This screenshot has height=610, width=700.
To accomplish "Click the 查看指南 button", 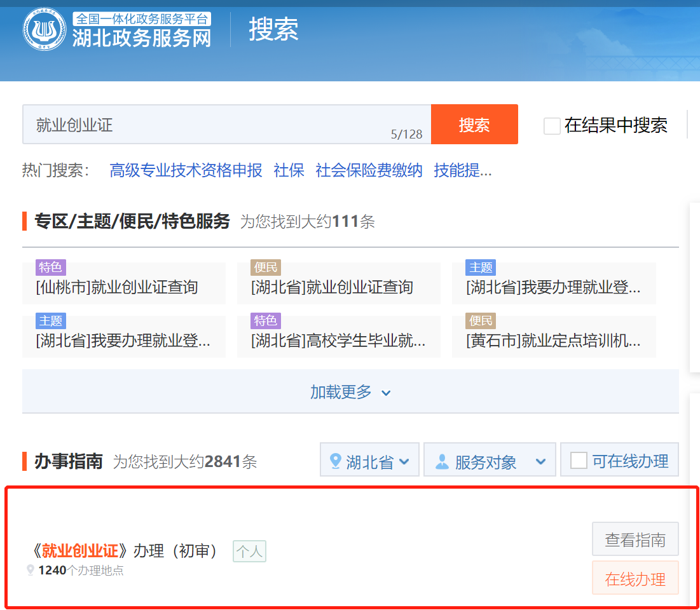I will click(x=635, y=539).
